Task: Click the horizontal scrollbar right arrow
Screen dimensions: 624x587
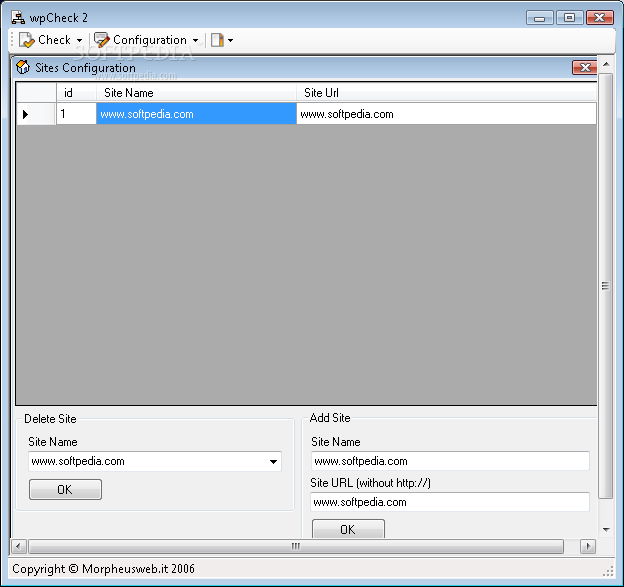Action: [588, 546]
